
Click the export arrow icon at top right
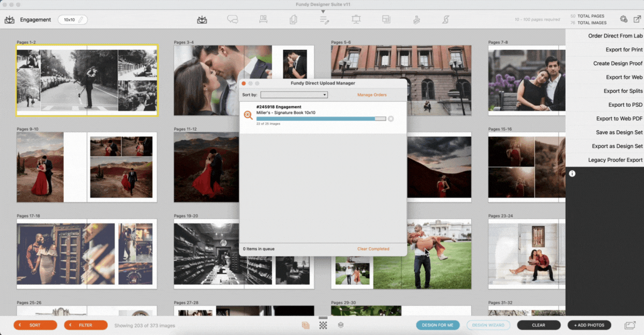(637, 19)
